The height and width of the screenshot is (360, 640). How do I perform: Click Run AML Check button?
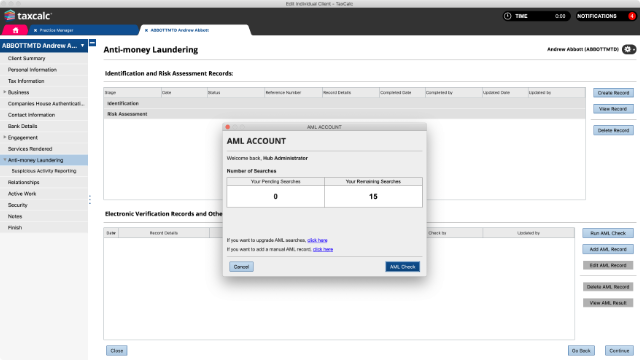[608, 233]
